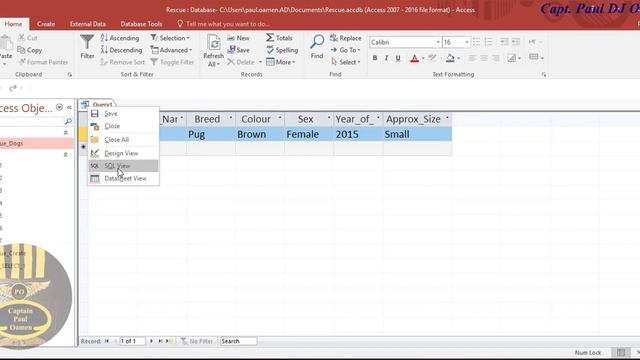Select the Female cell in Sex column
Viewport: 640px width, 360px height.
(309, 134)
